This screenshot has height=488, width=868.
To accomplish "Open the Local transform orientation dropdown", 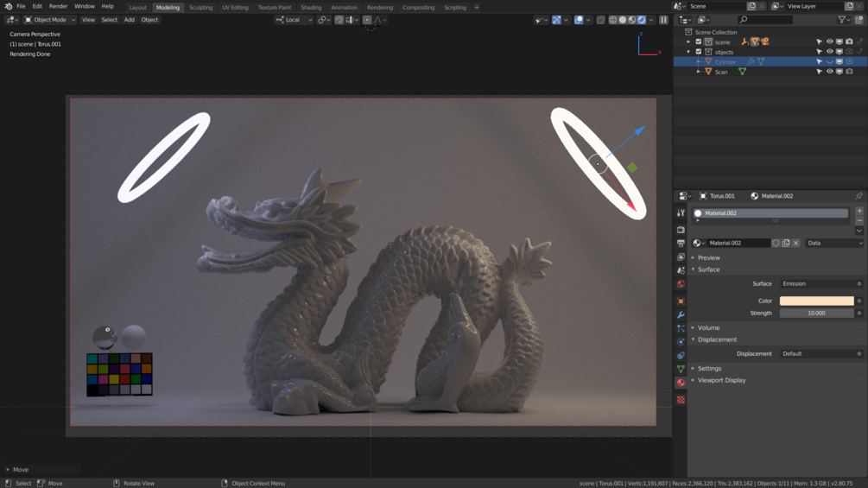I will pyautogui.click(x=294, y=20).
